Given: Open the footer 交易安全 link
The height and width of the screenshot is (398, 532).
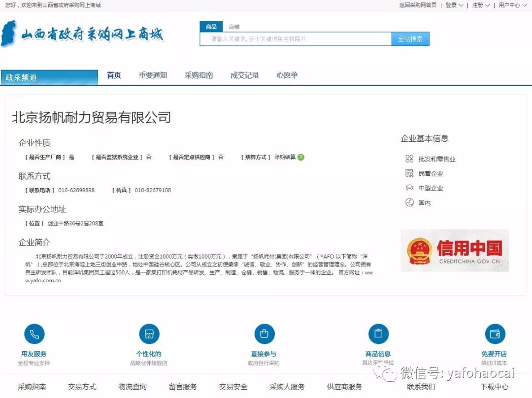Looking at the screenshot, I should click(x=233, y=387).
